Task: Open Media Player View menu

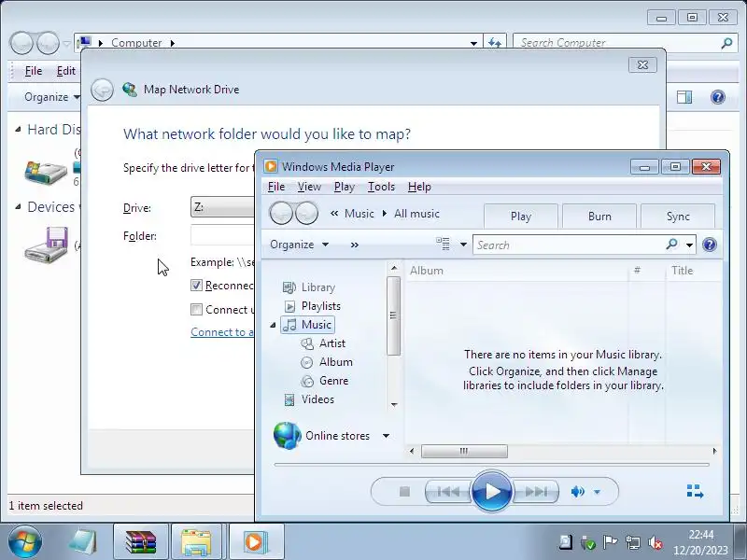Action: coord(309,187)
